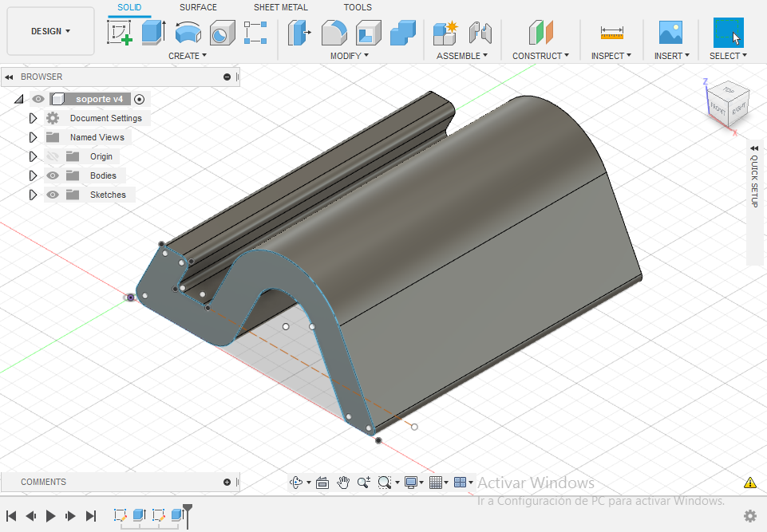Go to the timeline start

click(x=11, y=516)
